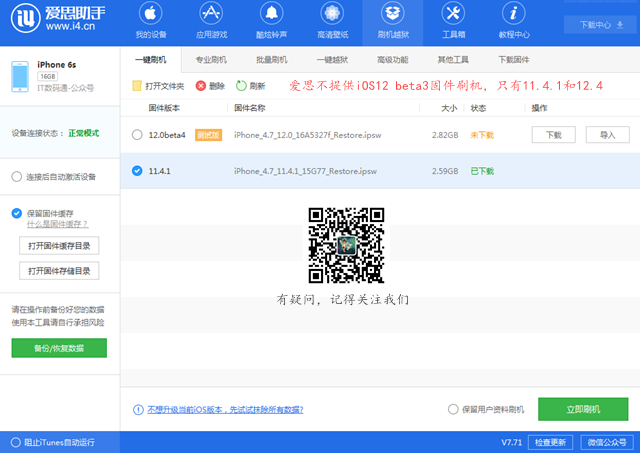Click the 已下载 status text

coord(482,171)
